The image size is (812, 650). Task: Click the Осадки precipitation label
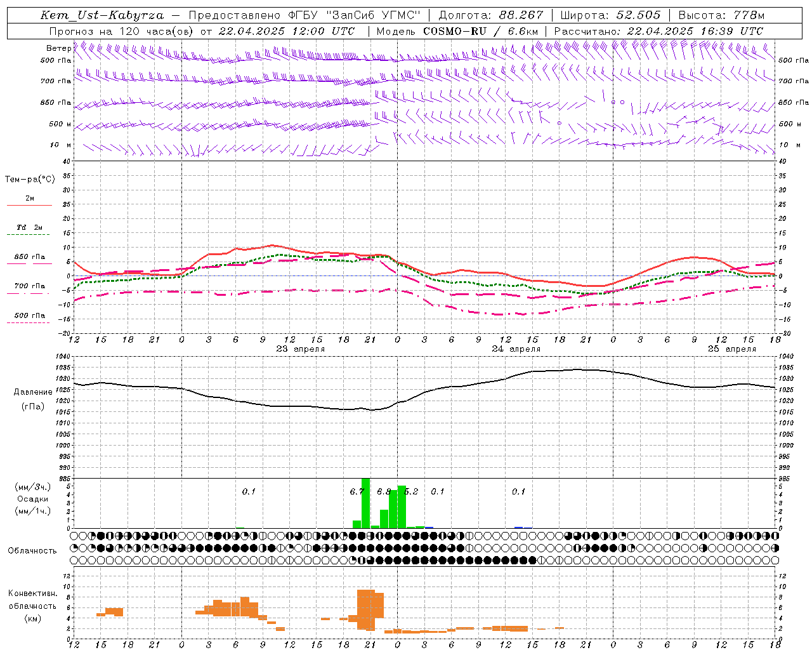tap(33, 500)
